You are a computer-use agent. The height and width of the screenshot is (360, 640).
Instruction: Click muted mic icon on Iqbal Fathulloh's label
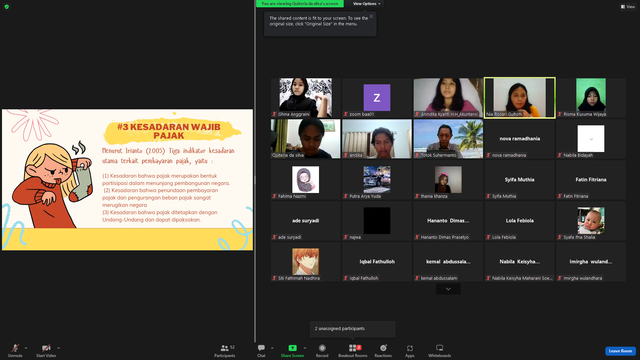pos(346,278)
